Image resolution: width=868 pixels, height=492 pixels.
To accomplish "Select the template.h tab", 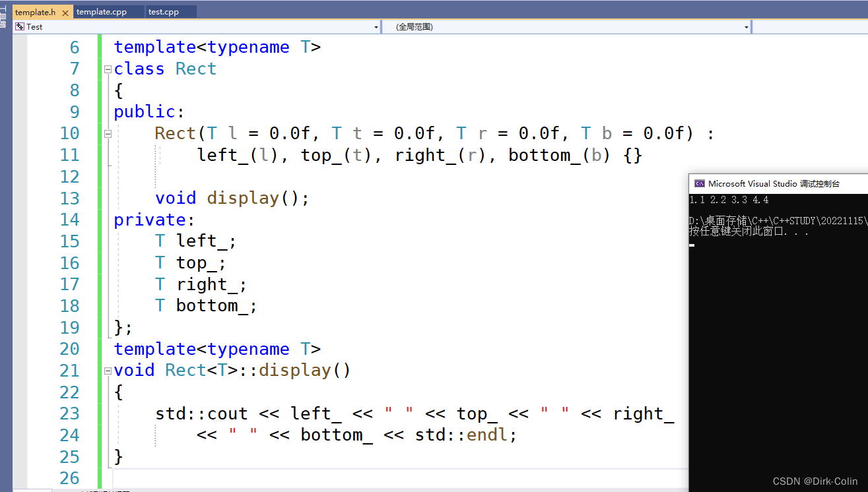I will click(x=36, y=12).
